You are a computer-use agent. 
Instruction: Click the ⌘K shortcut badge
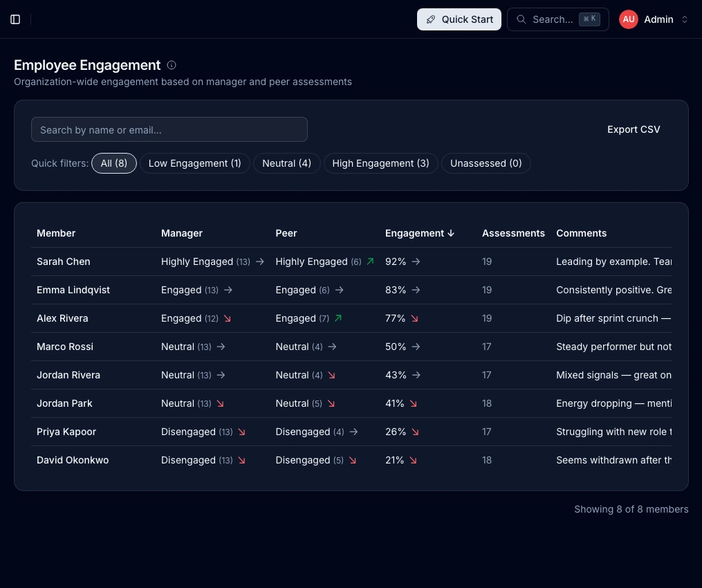tap(589, 19)
